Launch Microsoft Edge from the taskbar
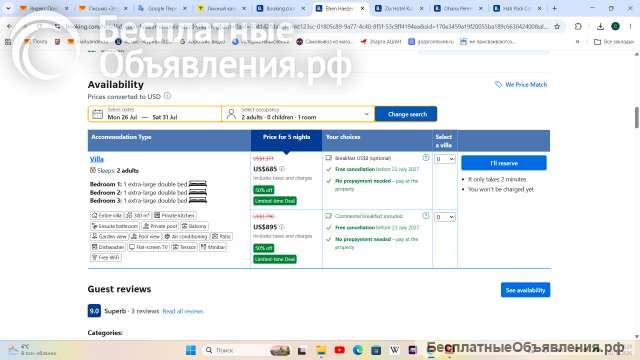This screenshot has width=640, height=360. tap(358, 350)
